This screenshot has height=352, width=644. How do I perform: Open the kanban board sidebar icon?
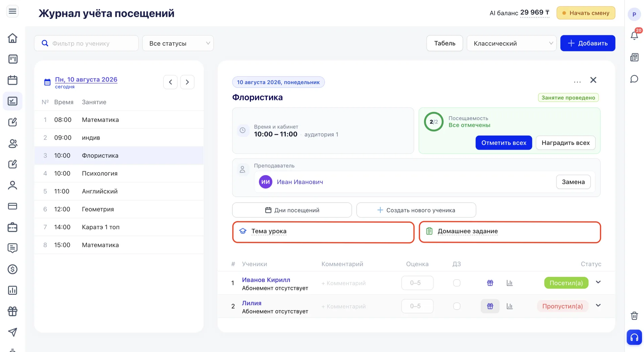[x=12, y=59]
